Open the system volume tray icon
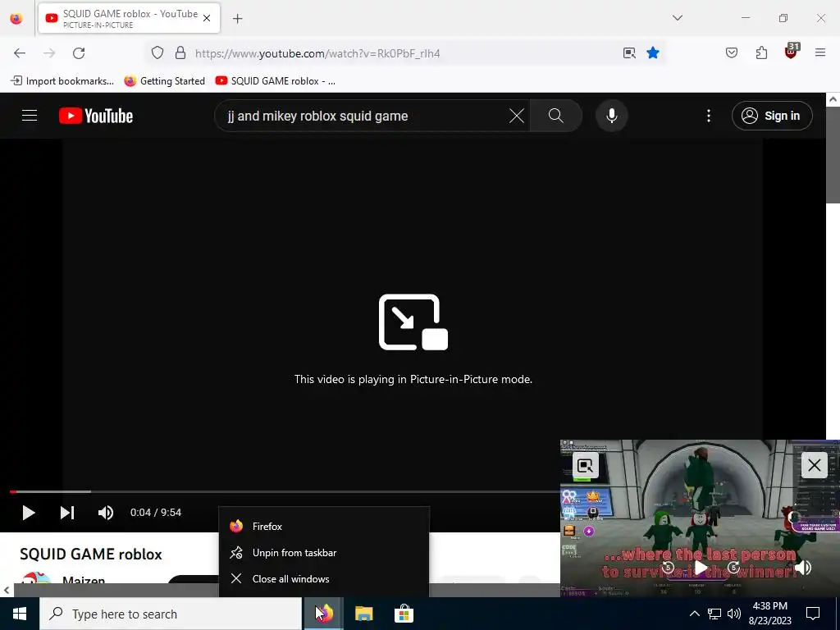Image resolution: width=840 pixels, height=630 pixels. 734,614
